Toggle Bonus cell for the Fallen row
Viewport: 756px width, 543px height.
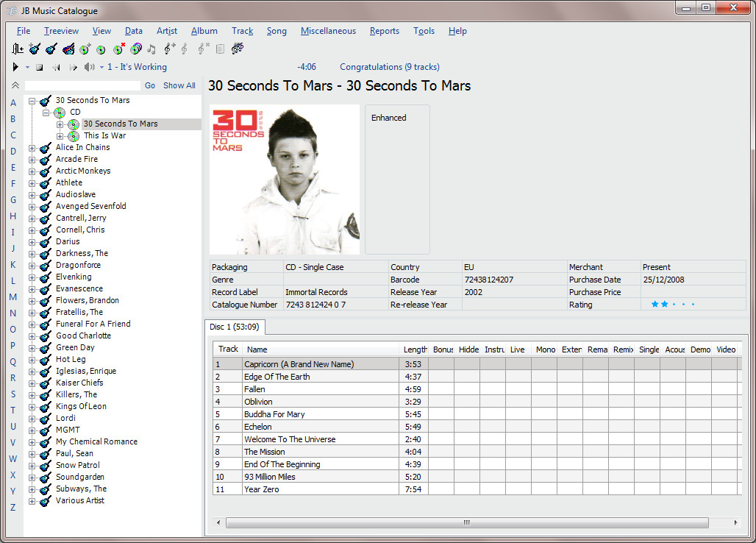[441, 389]
